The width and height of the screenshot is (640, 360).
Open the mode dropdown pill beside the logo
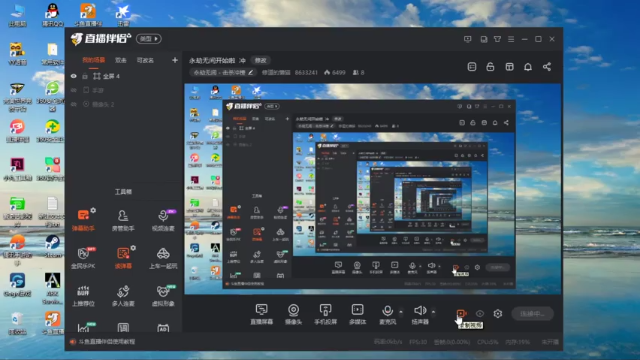(x=149, y=39)
